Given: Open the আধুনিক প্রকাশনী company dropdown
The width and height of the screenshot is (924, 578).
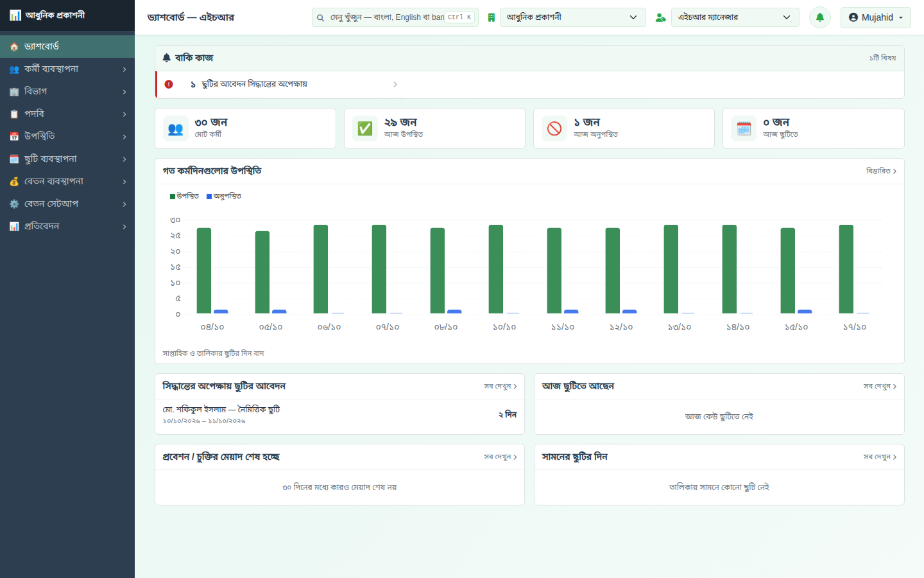Looking at the screenshot, I should click(x=573, y=17).
